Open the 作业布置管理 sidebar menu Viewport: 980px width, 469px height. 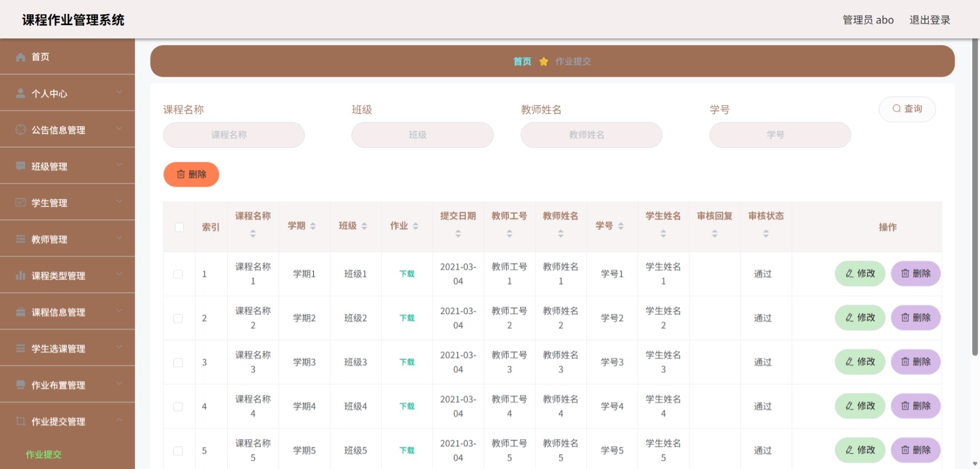click(67, 385)
